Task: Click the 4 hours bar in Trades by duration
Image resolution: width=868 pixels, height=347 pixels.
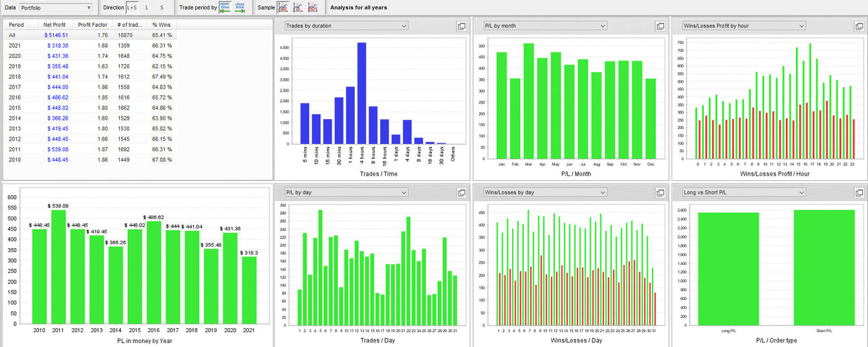Action: [x=361, y=93]
